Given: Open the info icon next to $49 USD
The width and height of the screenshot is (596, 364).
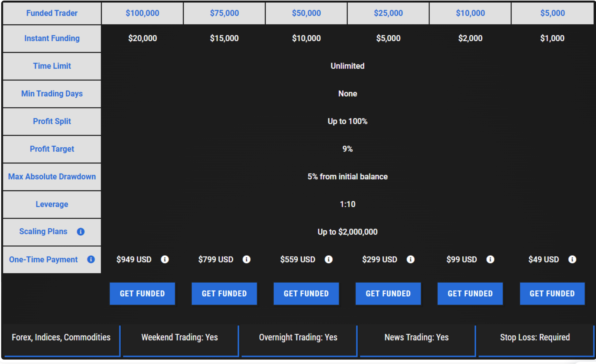Looking at the screenshot, I should 572,259.
